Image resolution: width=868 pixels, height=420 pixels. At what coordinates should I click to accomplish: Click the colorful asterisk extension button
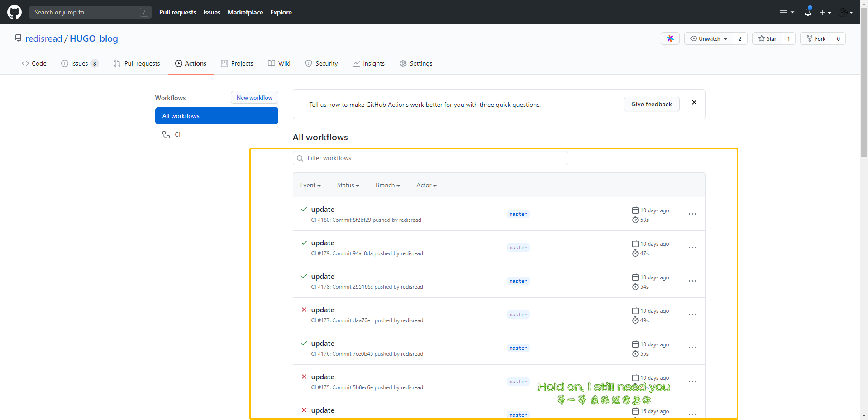point(670,38)
